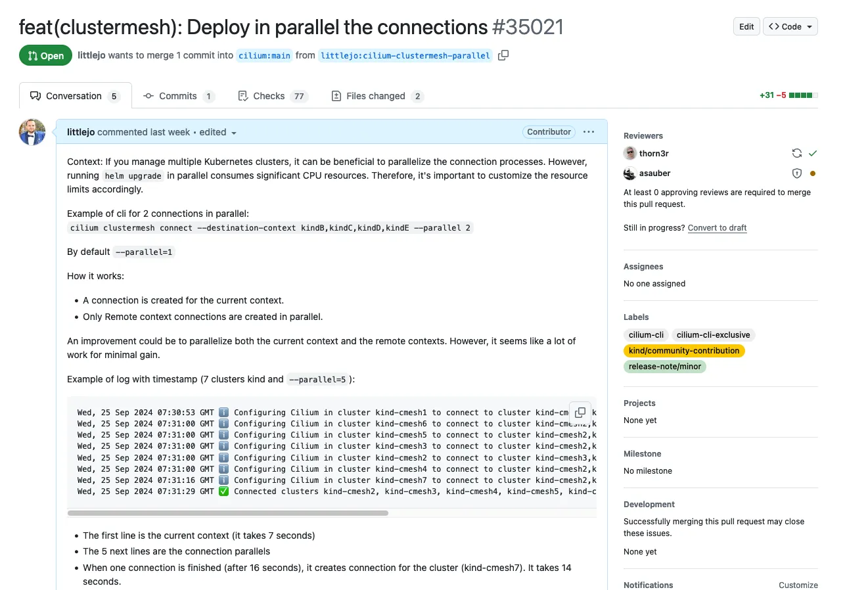This screenshot has width=868, height=590.
Task: Open the Files changed tab
Action: 377,96
